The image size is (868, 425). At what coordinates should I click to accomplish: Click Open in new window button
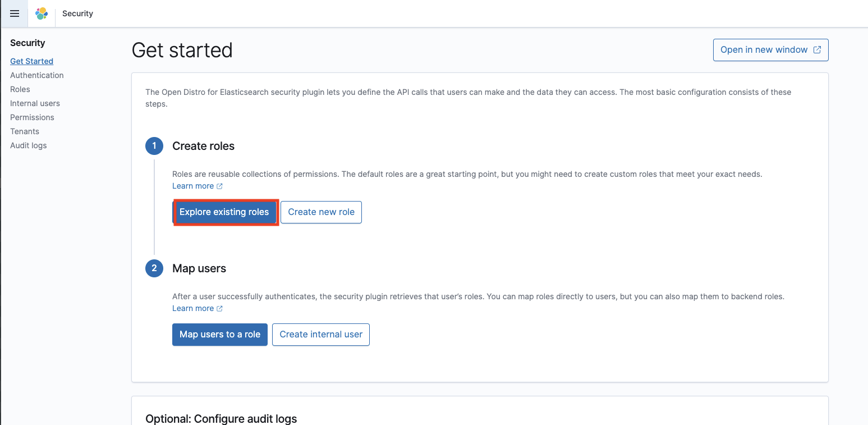coord(770,50)
